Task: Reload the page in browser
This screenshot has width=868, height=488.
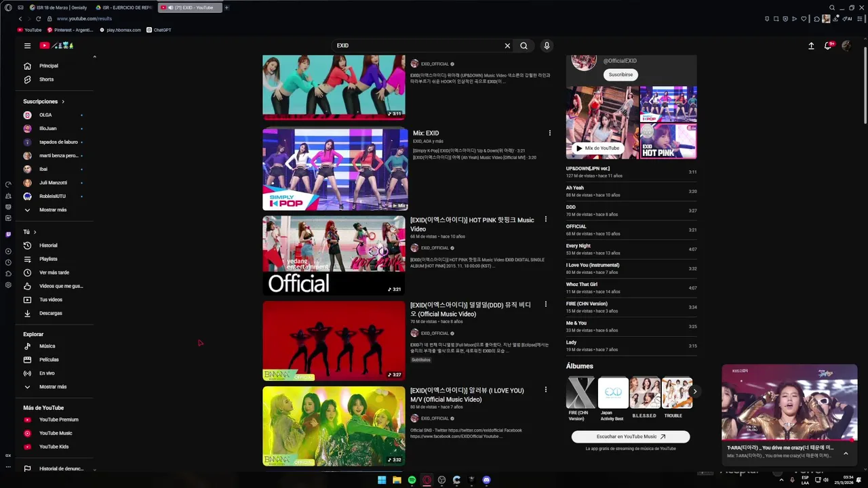Action: [38, 19]
